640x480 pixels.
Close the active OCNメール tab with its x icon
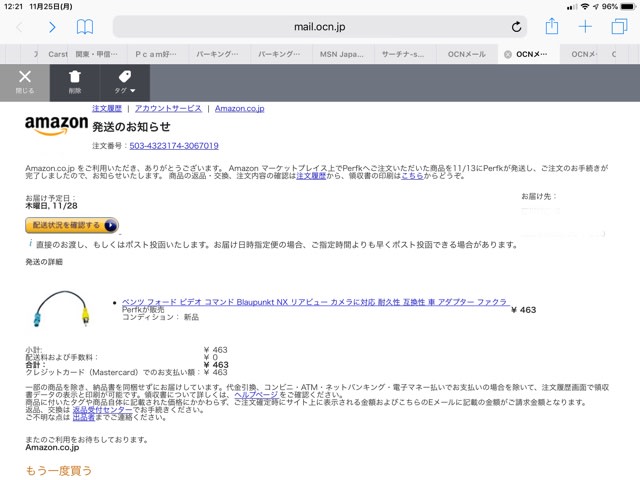point(508,54)
